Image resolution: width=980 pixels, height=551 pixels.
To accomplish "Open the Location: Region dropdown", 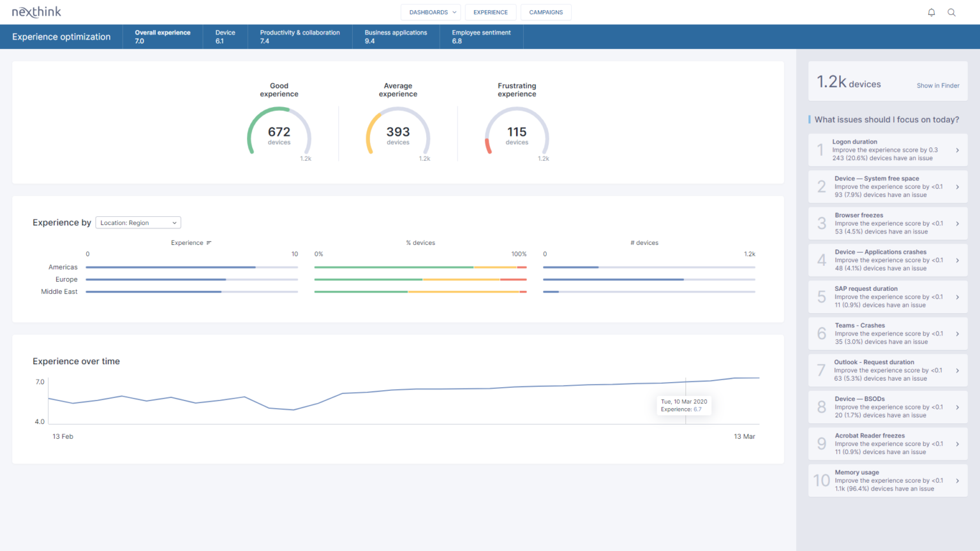I will (x=137, y=222).
